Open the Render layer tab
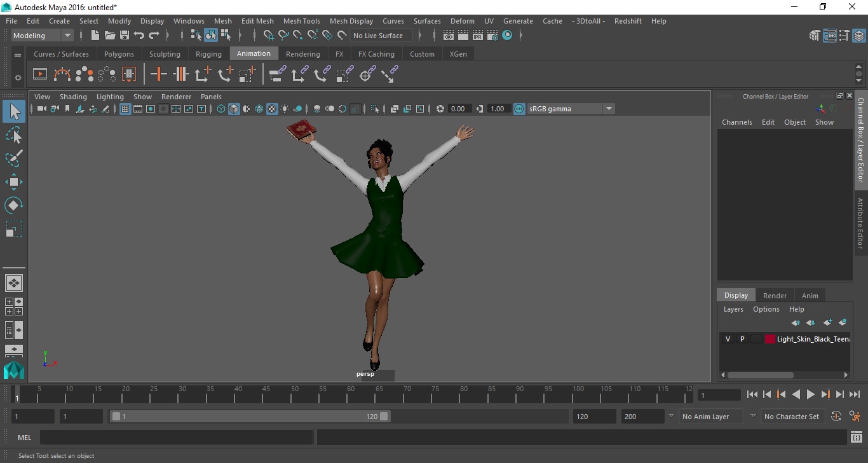 (x=775, y=295)
